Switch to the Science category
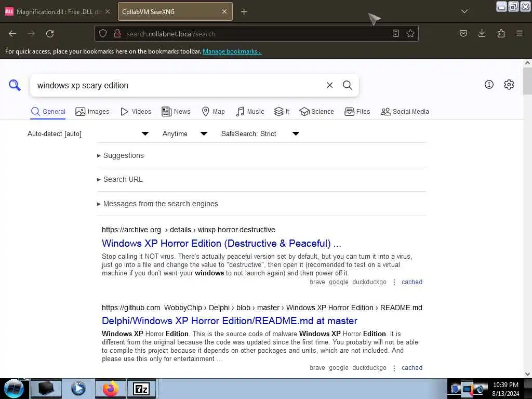The height and width of the screenshot is (399, 532). (316, 112)
